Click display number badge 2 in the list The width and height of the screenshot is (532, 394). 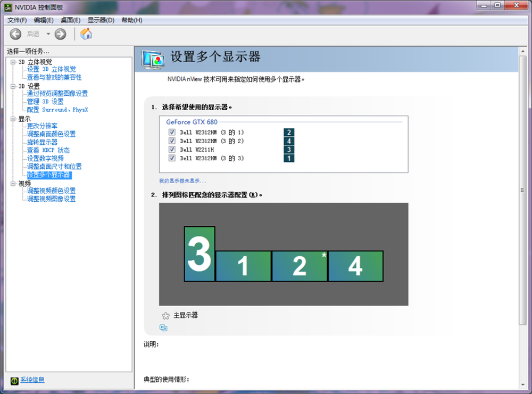[x=289, y=133]
